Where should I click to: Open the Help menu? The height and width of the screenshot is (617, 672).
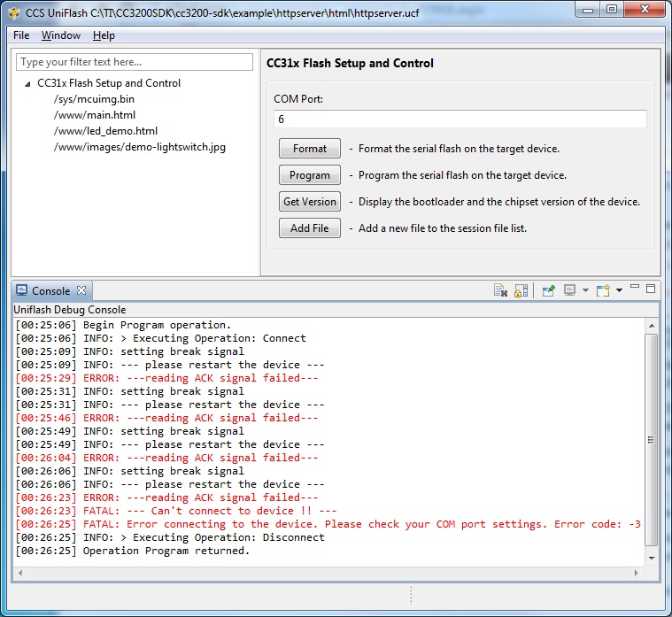pyautogui.click(x=104, y=35)
